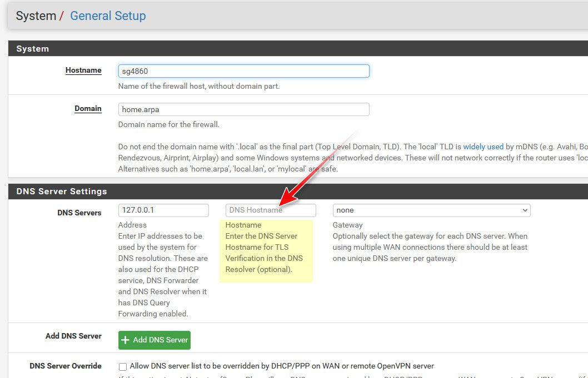
Task: Click the empty DNS Hostname input box
Action: point(271,210)
